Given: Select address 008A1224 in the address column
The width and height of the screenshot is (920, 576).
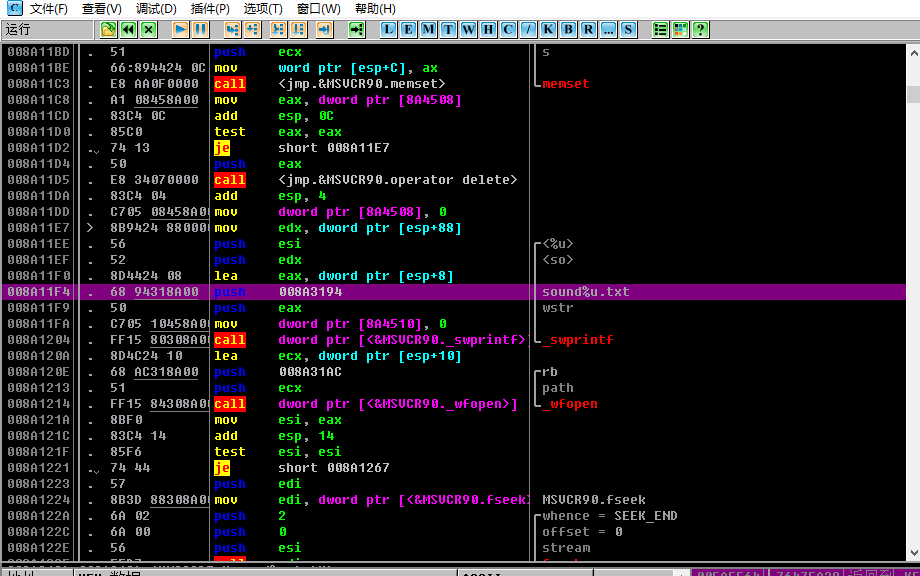Looking at the screenshot, I should (39, 500).
